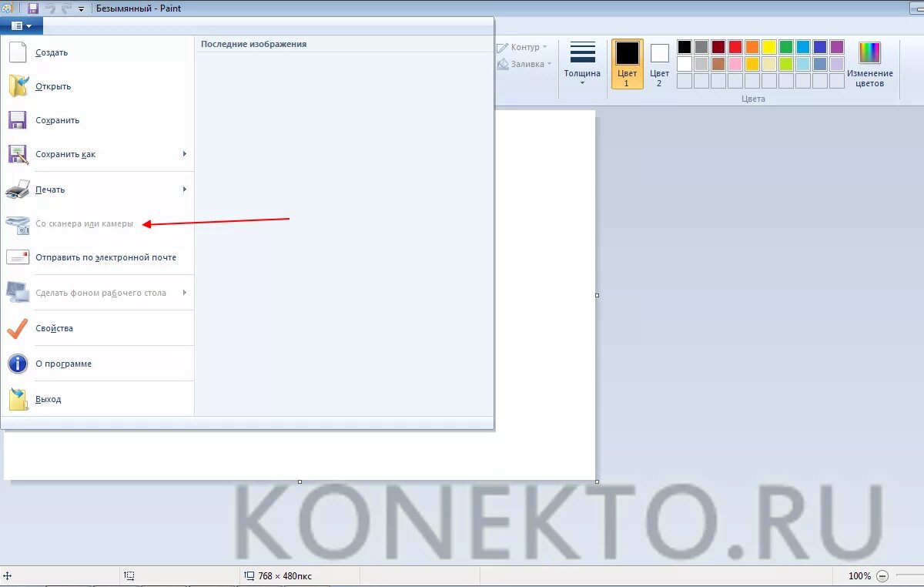Click the monitor icon beside Сделать фоном
The height and width of the screenshot is (587, 924).
point(18,293)
